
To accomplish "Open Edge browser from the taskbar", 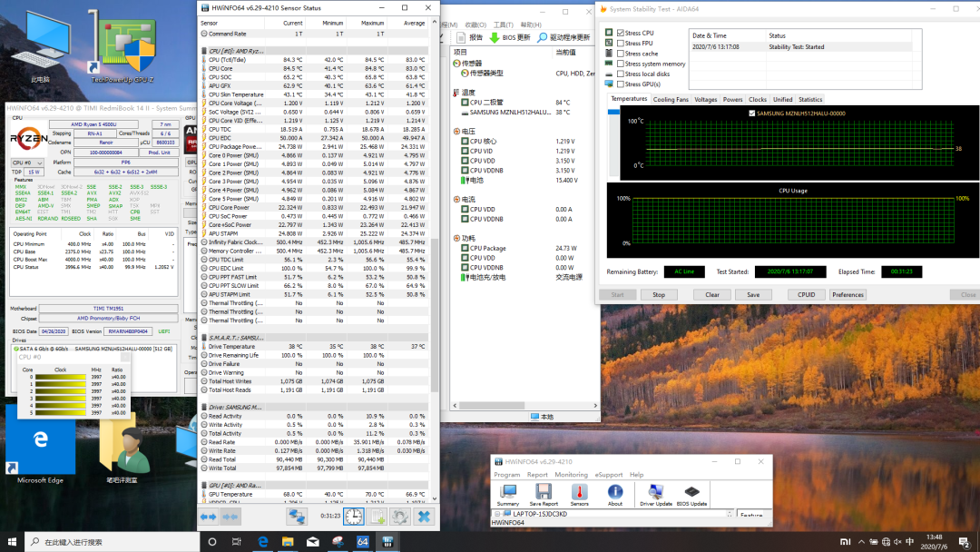I will click(x=262, y=541).
